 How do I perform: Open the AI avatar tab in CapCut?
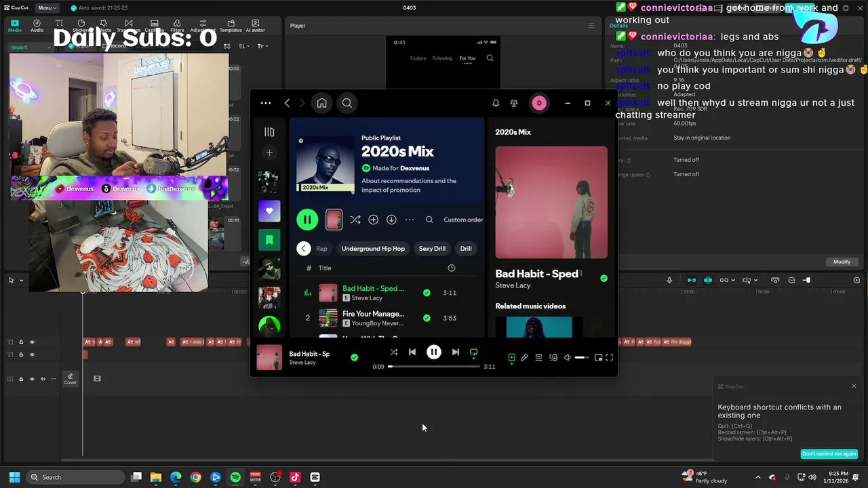(x=256, y=26)
